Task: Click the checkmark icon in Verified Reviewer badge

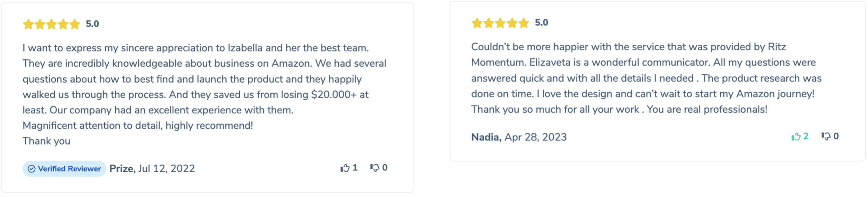Action: (32, 169)
